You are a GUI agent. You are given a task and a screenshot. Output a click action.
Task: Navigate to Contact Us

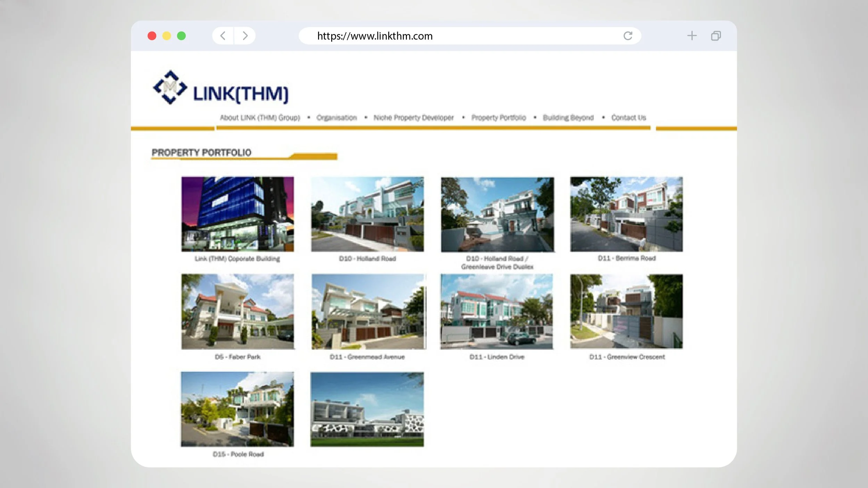[629, 118]
